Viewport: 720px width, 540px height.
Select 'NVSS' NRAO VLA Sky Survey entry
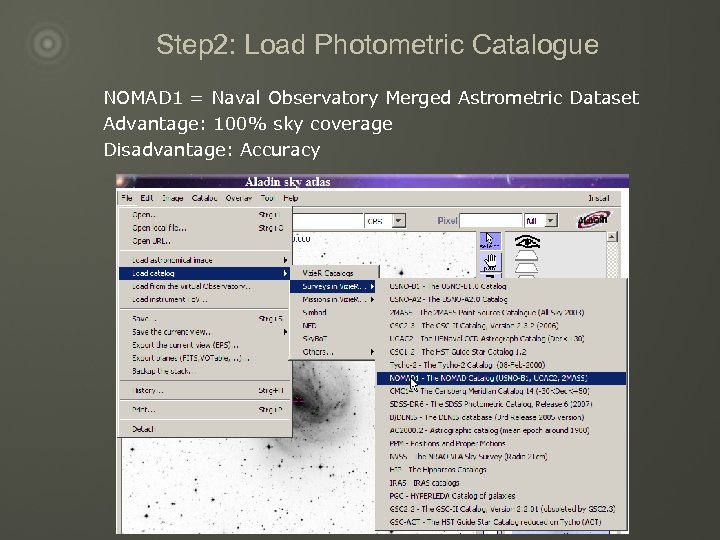point(501,456)
